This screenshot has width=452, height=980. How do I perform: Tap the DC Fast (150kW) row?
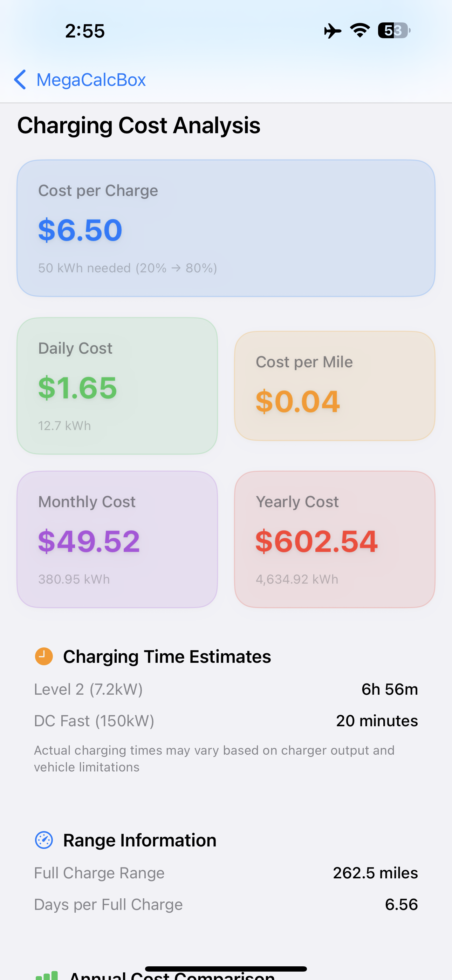coord(226,721)
